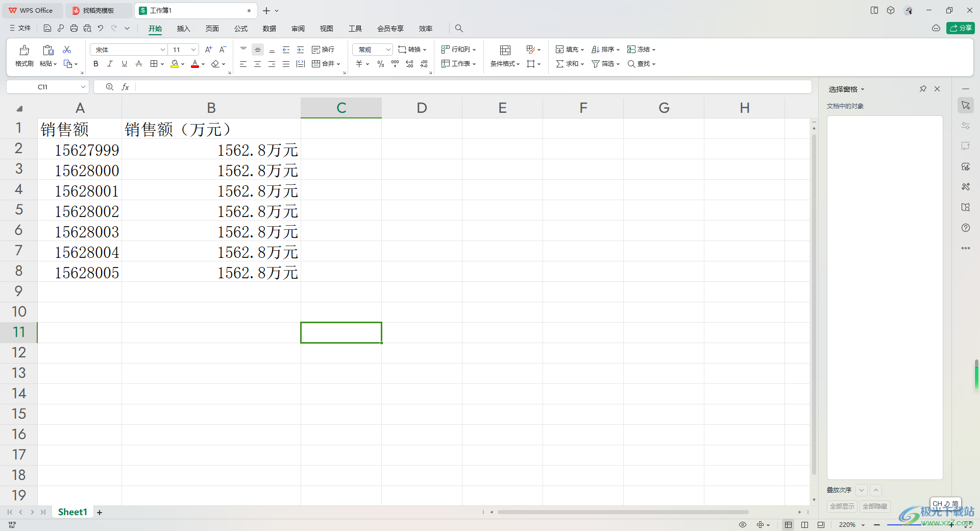The width and height of the screenshot is (980, 531).
Task: Center text horizontally
Action: [258, 64]
